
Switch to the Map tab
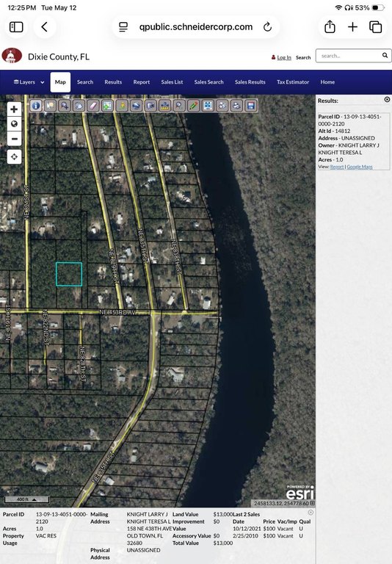[x=60, y=82]
